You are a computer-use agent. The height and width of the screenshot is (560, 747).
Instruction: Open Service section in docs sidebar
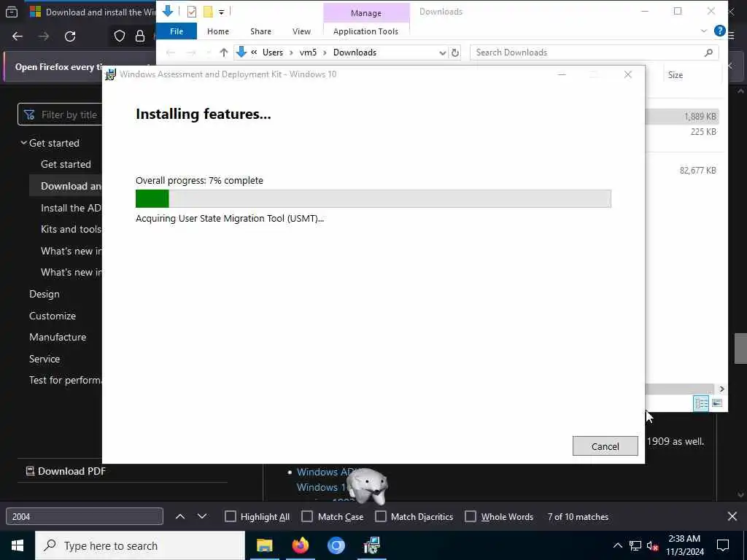(x=44, y=359)
